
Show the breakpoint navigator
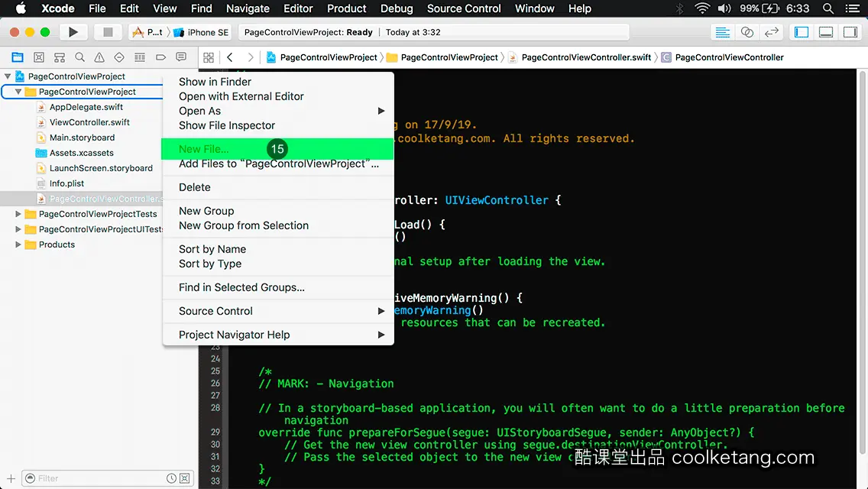[160, 57]
